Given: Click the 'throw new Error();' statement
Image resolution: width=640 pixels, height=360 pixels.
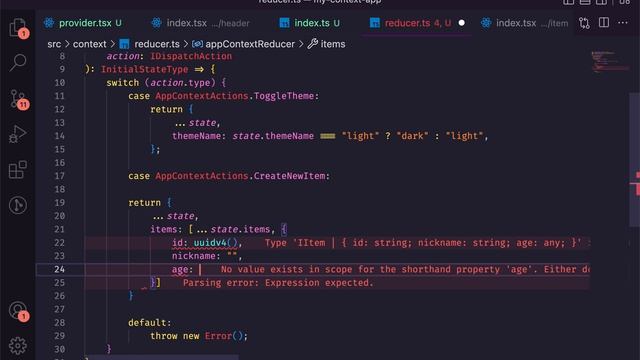Looking at the screenshot, I should [x=199, y=336].
